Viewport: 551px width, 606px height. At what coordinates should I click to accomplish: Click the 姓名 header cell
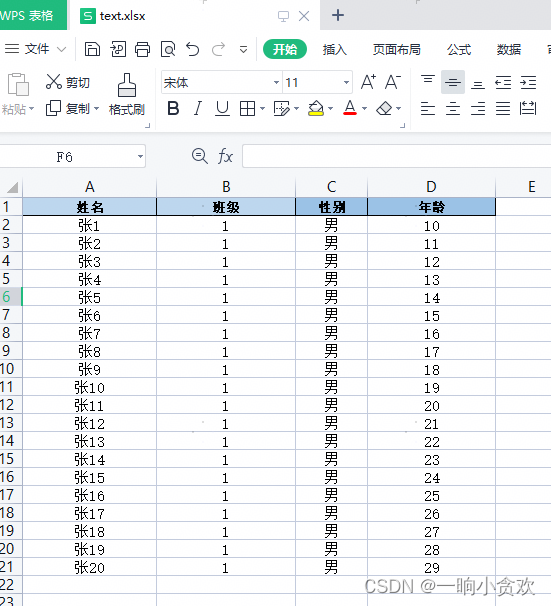[90, 207]
